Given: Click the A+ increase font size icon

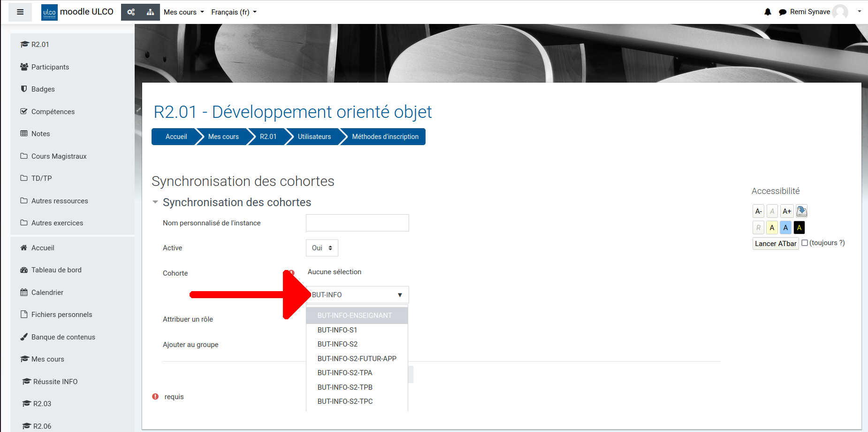Looking at the screenshot, I should coord(787,211).
